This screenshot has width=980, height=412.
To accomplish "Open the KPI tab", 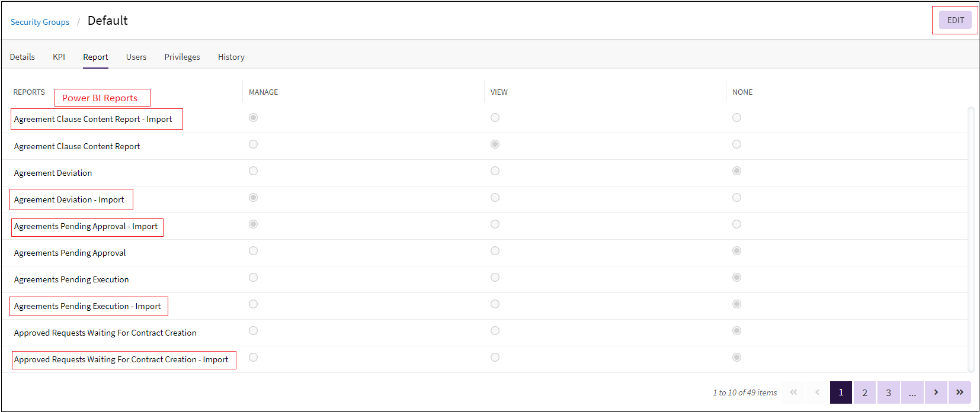I will [59, 57].
